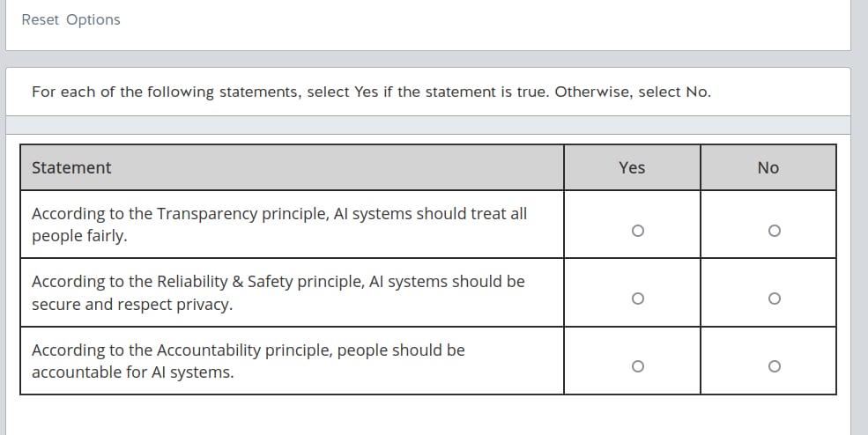Click the gray divider bar below instructions
The image size is (868, 435).
tap(428, 125)
